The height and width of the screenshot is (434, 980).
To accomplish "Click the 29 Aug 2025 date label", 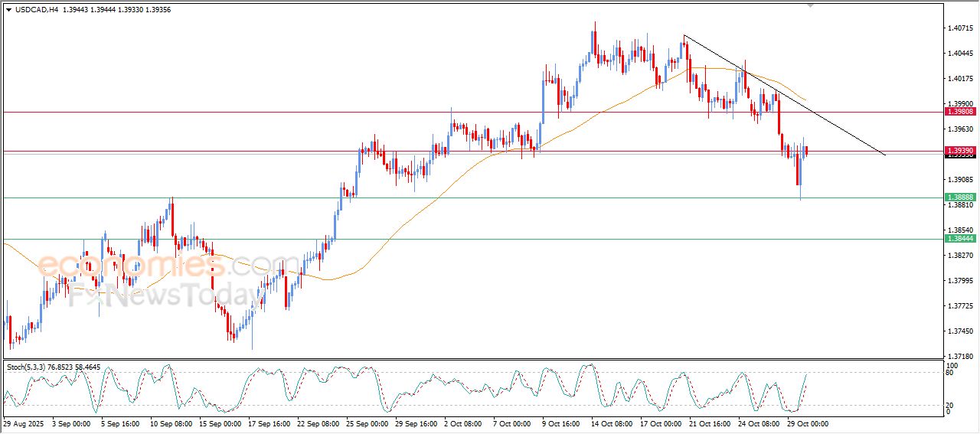I will coord(24,423).
